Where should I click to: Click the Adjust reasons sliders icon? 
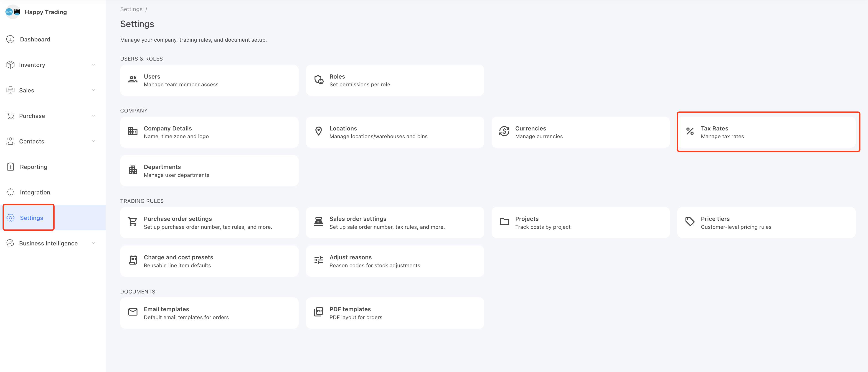pos(318,260)
